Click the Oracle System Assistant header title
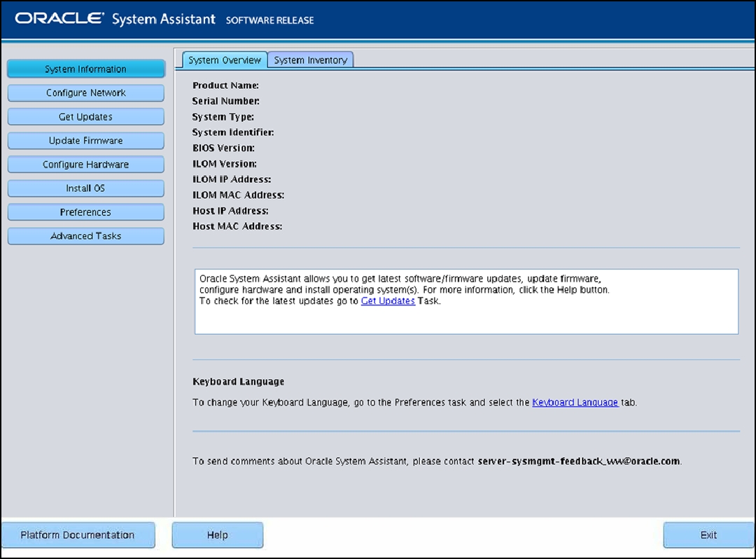The width and height of the screenshot is (756, 559). (115, 19)
